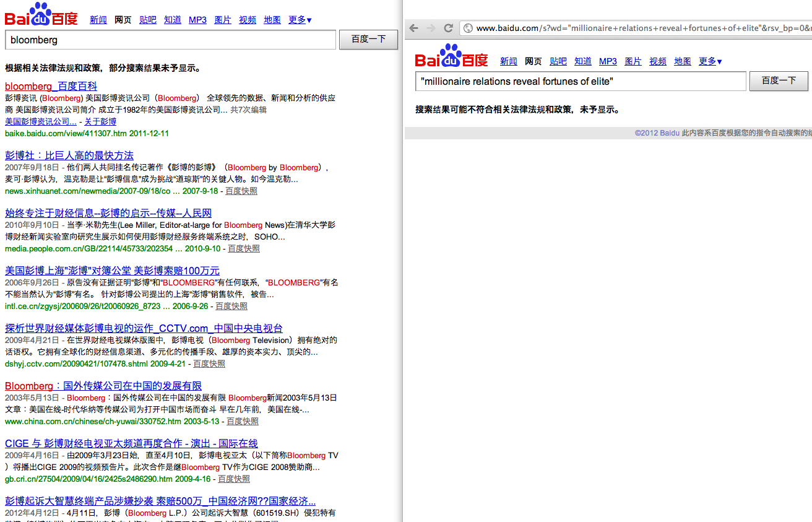This screenshot has width=812, height=522.
Task: Open result 探析世界财经媒体彭博电视的运作_CCTV.com
Action: coord(144,328)
